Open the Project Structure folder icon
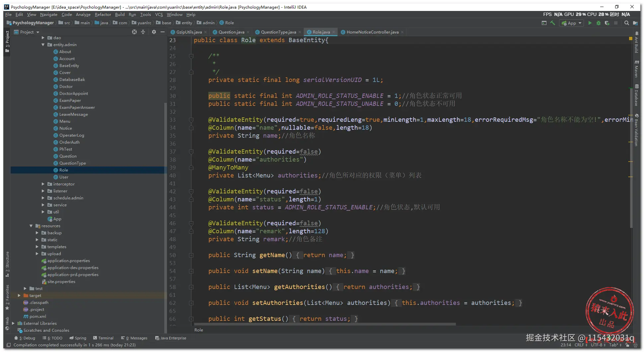 click(635, 23)
